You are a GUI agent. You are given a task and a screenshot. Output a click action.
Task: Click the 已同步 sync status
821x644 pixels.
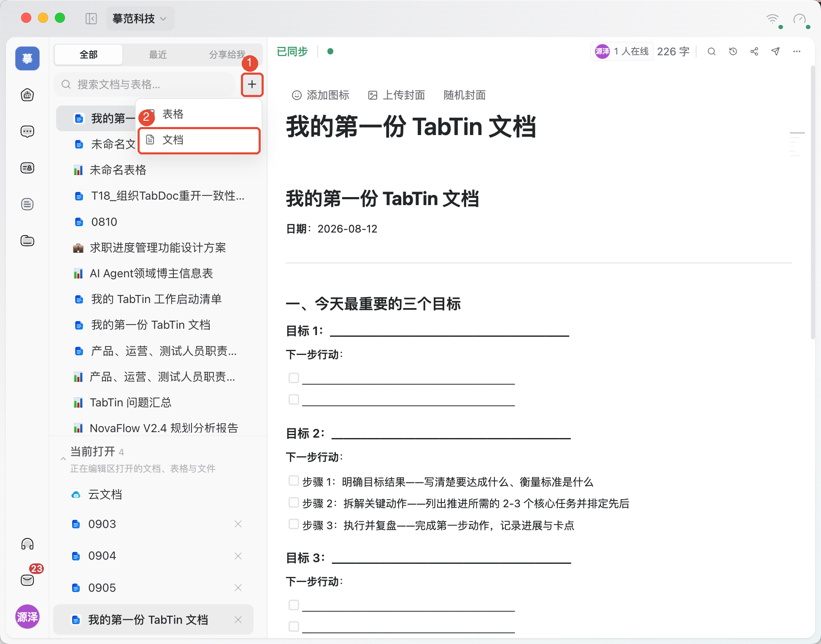(x=292, y=51)
